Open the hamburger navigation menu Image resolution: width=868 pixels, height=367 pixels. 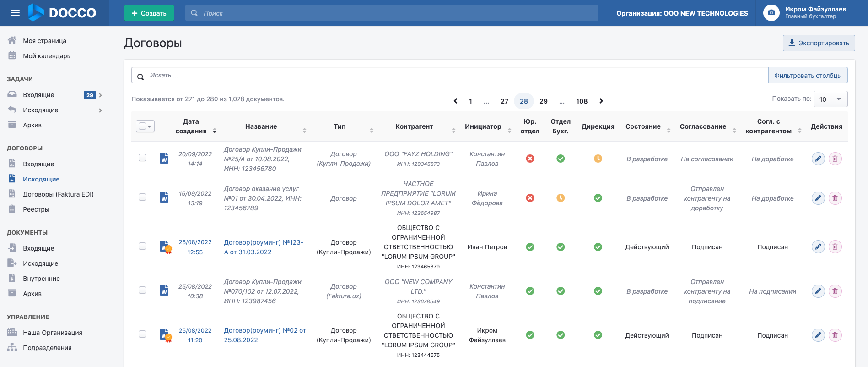tap(15, 13)
